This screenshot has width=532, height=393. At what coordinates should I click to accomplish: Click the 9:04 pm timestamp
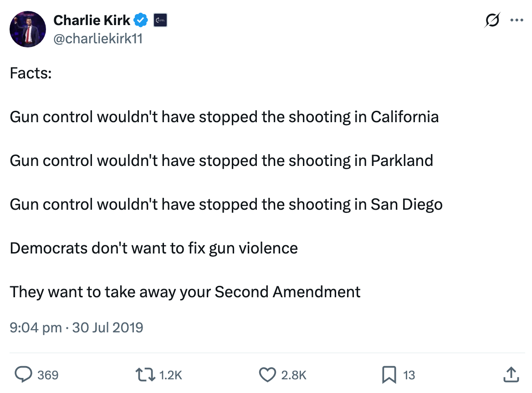point(35,327)
